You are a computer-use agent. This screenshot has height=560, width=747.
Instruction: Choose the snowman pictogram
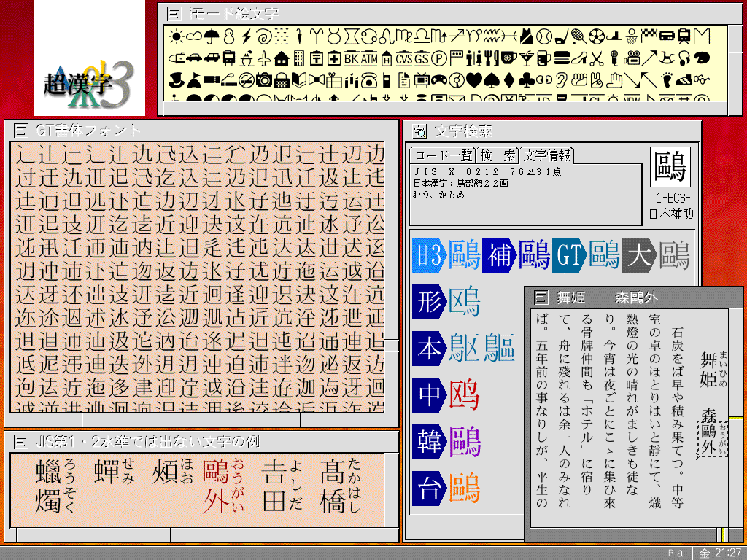pyautogui.click(x=229, y=36)
